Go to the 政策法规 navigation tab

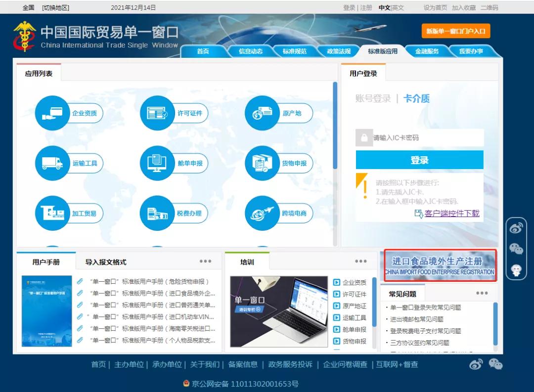(339, 51)
